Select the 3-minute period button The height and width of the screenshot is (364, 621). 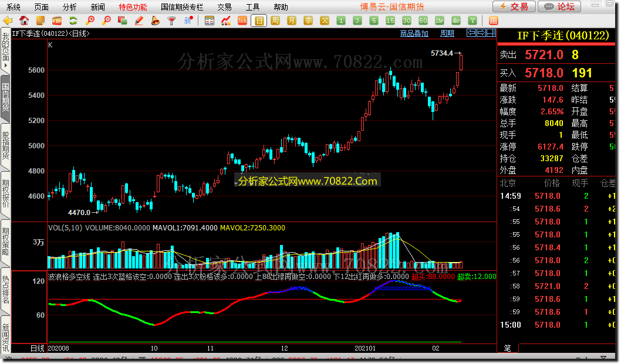[357, 21]
